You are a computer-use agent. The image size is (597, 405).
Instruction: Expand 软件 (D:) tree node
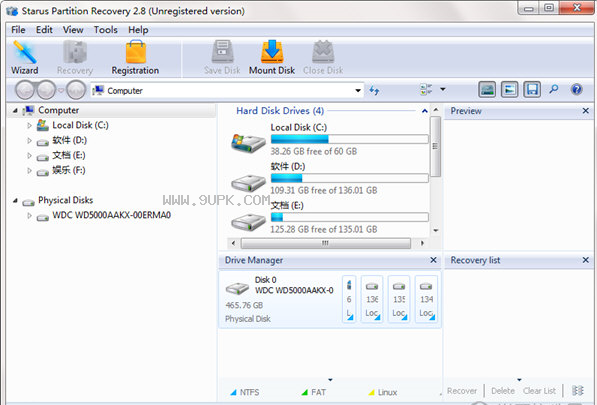coord(29,140)
